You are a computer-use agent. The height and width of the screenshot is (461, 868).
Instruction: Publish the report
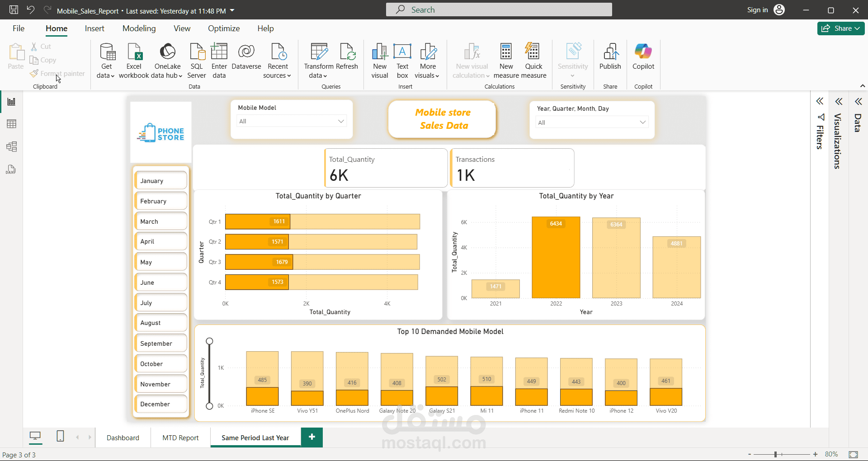tap(610, 56)
